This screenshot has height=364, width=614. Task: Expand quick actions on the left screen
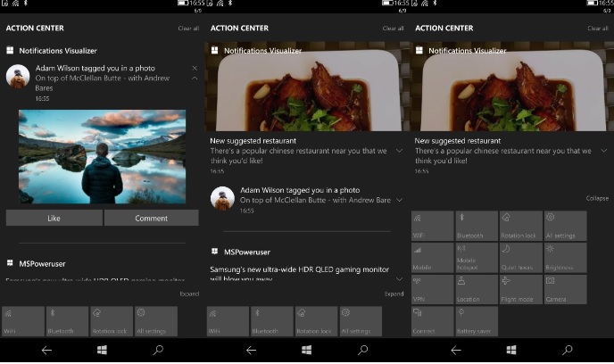point(189,294)
